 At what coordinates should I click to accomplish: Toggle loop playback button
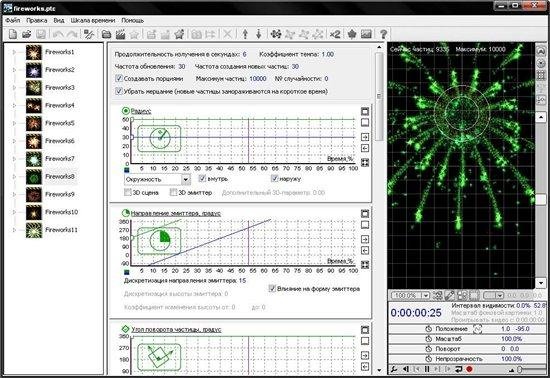point(458,369)
